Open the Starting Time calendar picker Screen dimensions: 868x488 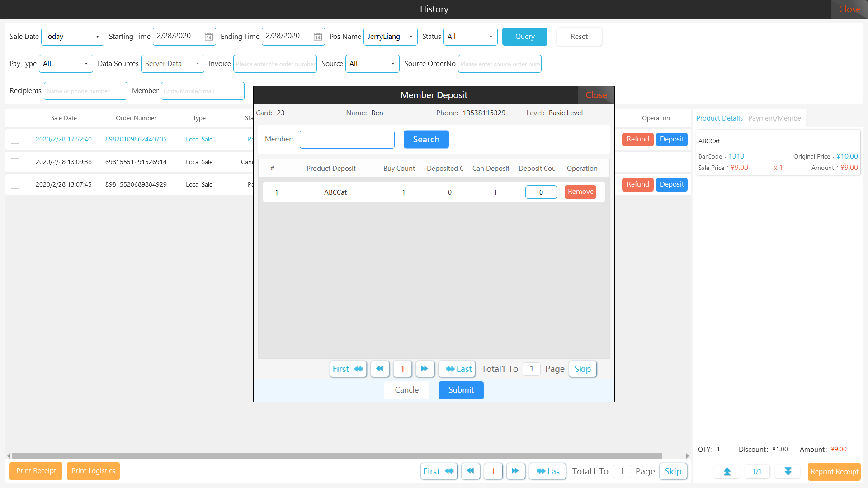(x=208, y=37)
